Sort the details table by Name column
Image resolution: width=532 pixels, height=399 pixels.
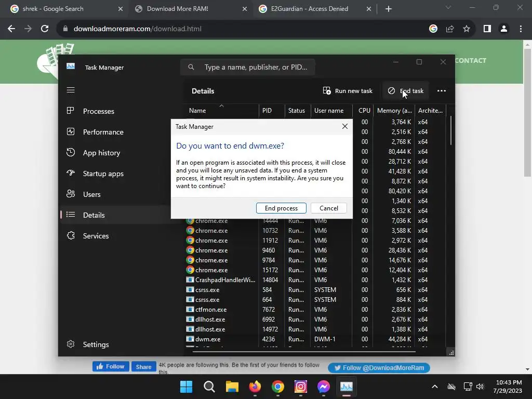coord(222,111)
